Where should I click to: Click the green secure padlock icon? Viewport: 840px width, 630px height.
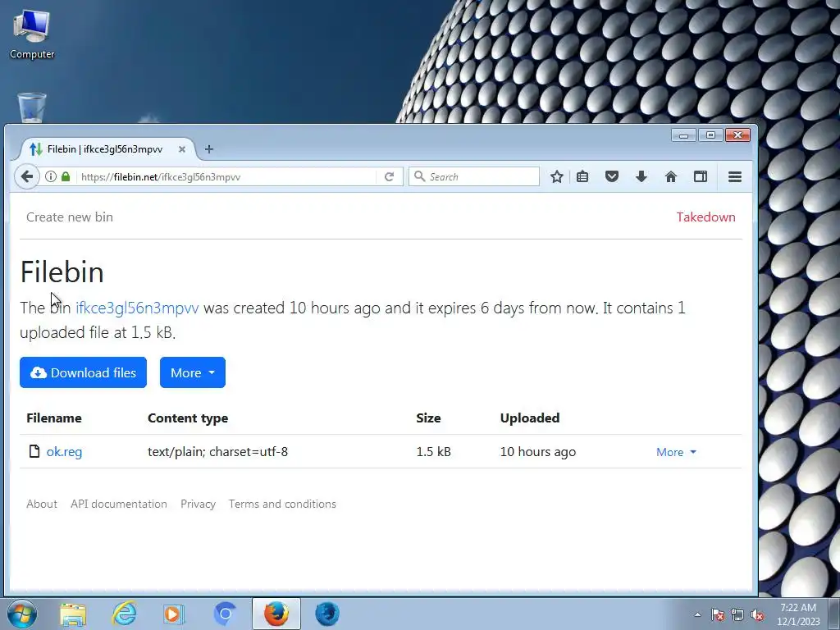coord(66,177)
